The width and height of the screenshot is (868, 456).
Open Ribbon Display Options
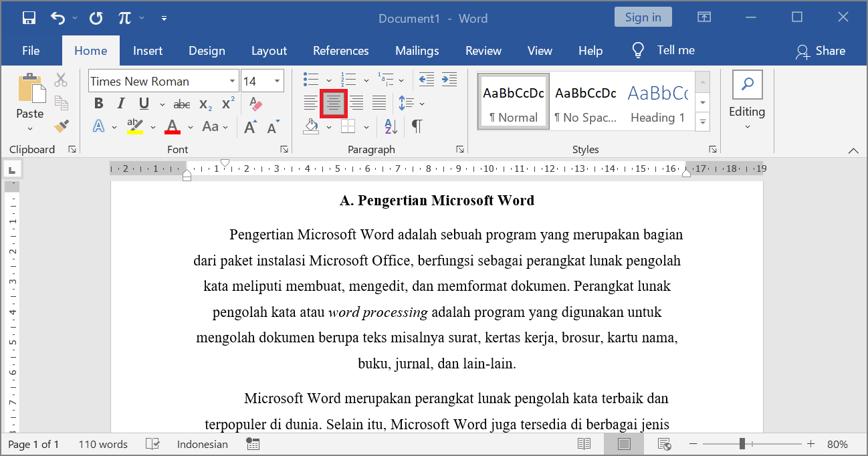[704, 17]
